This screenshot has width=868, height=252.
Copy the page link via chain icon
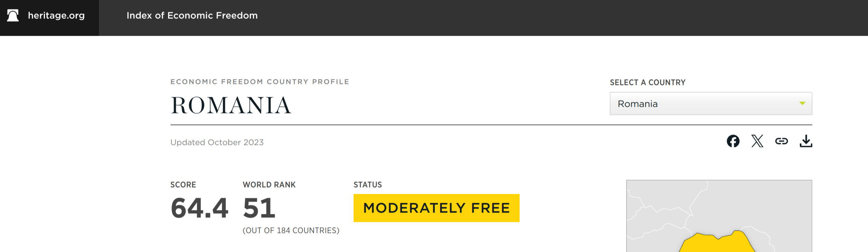pos(782,141)
